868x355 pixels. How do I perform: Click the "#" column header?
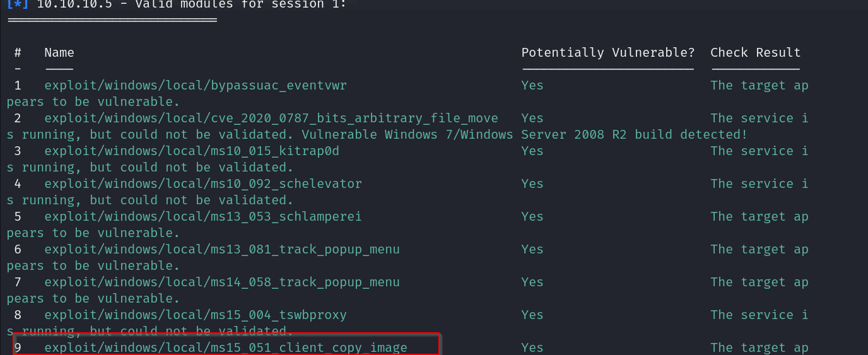18,52
